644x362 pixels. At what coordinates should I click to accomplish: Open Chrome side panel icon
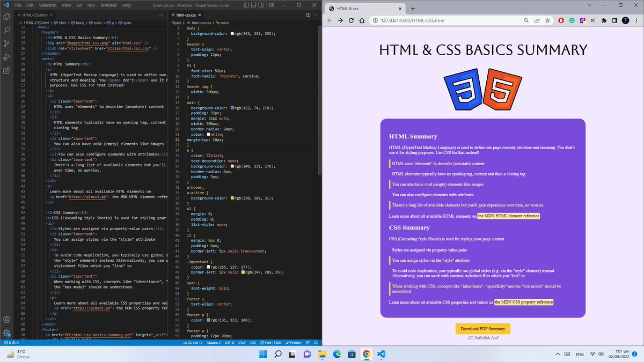(614, 20)
